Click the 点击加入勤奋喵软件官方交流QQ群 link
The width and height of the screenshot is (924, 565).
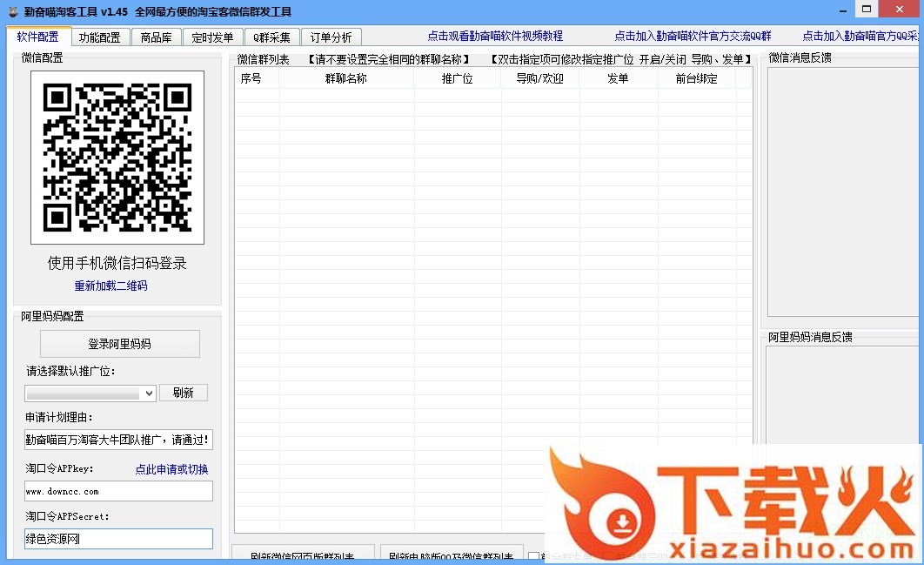coord(693,36)
